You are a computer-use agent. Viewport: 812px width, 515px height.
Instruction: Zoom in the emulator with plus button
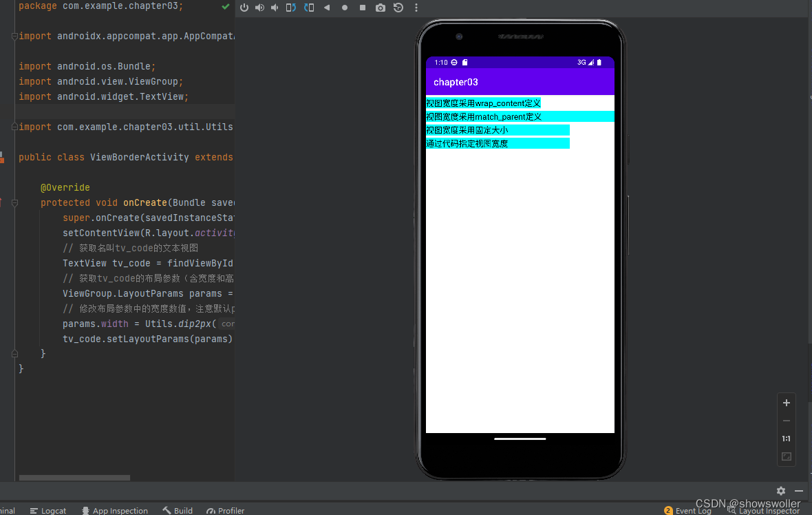[786, 403]
